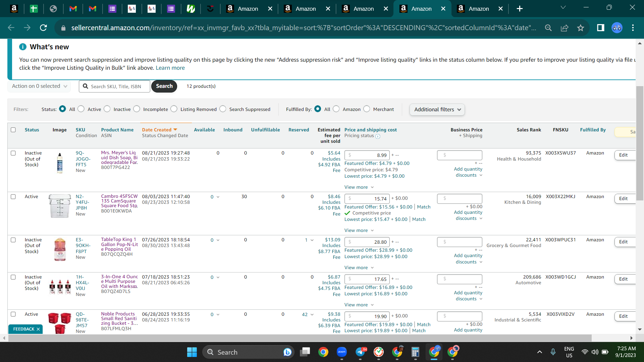The image size is (644, 362).
Task: Reload the Seller Central page
Action: pyautogui.click(x=43, y=28)
